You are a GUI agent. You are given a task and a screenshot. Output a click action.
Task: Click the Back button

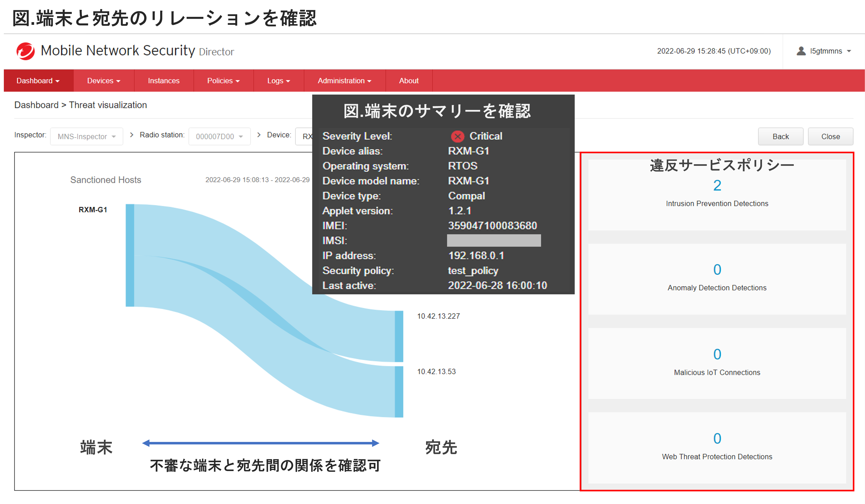[x=780, y=137]
